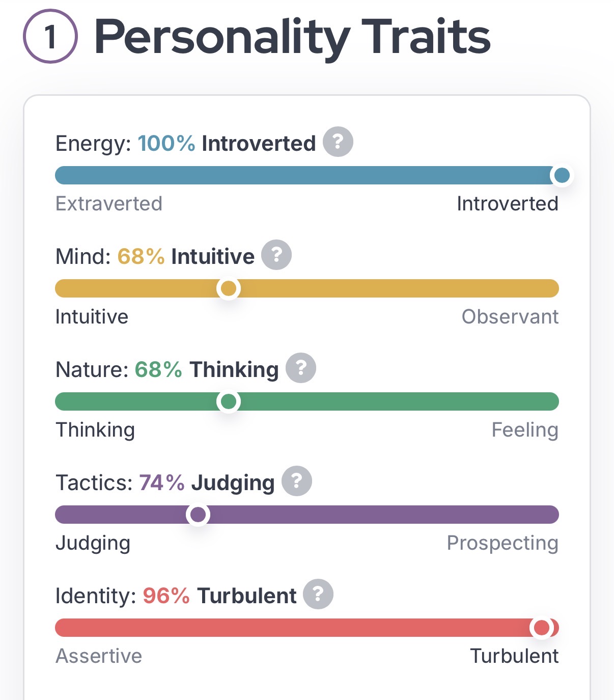Click the help icon next to Thinking
614x700 pixels.
pyautogui.click(x=301, y=368)
